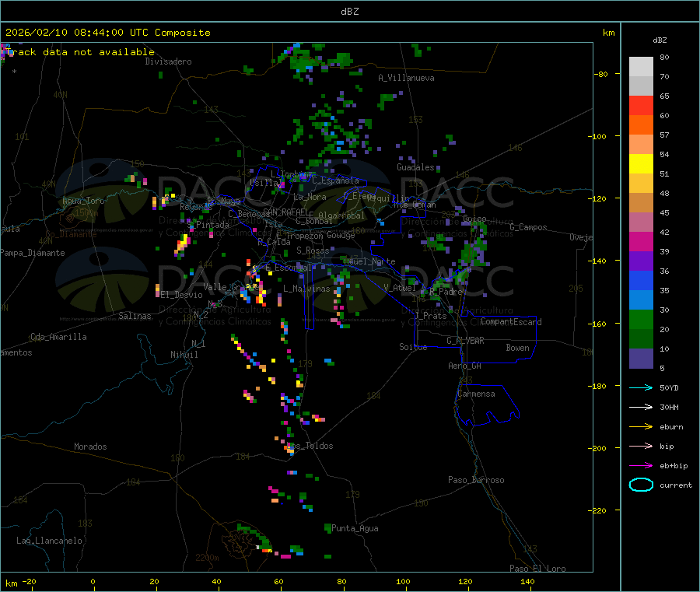Click the C_Española map label

pos(335,180)
